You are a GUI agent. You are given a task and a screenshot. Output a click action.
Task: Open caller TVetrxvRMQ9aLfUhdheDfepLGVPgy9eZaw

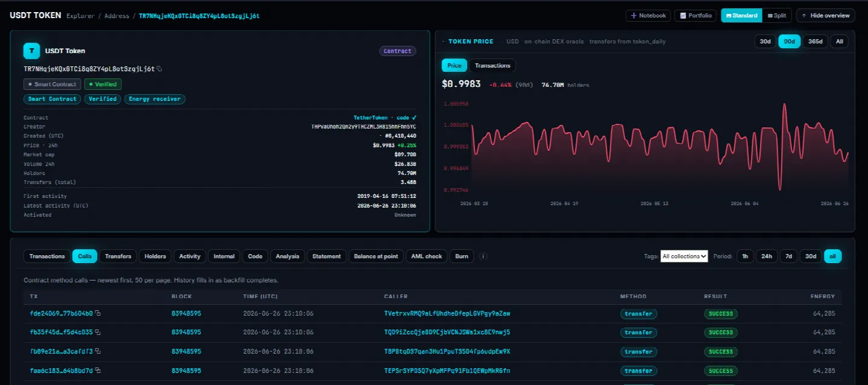pyautogui.click(x=447, y=314)
